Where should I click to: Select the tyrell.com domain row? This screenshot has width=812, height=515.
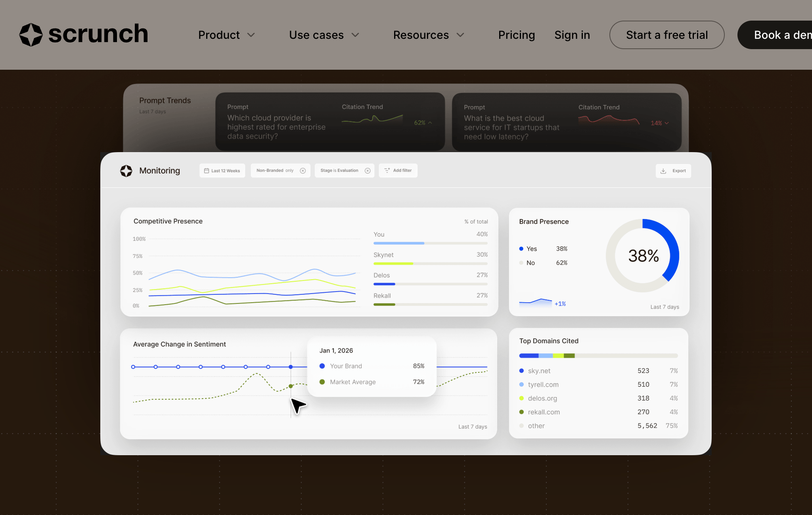pyautogui.click(x=598, y=385)
